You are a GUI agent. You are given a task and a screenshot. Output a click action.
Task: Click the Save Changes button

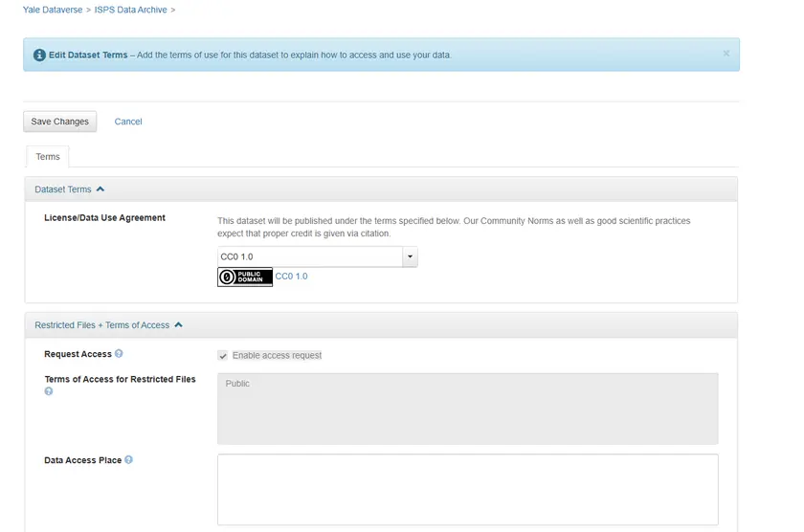click(59, 122)
